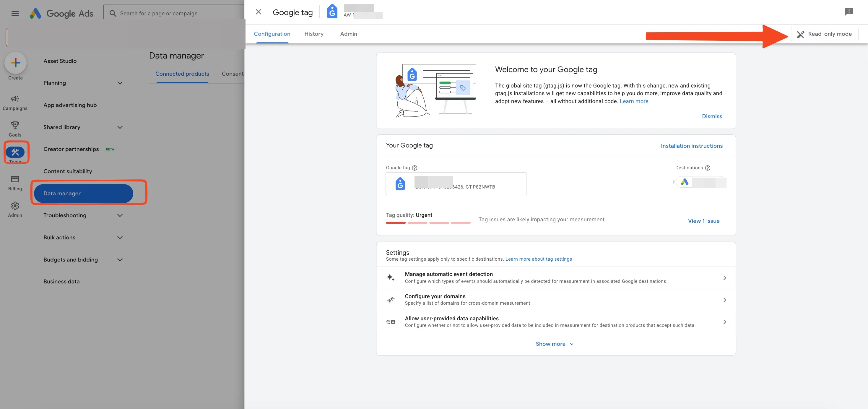Open the hamburger main menu
Viewport: 868px width, 409px height.
15,14
